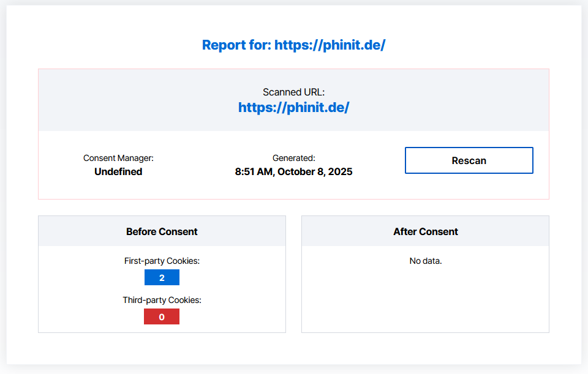The image size is (588, 374).
Task: Click the 'Report for:' words in heading
Action: pos(236,45)
